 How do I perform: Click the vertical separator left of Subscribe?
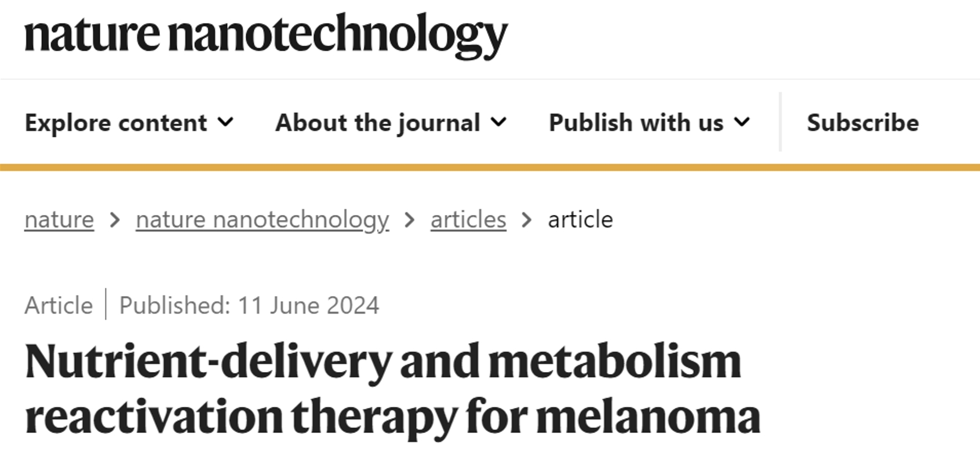(781, 122)
